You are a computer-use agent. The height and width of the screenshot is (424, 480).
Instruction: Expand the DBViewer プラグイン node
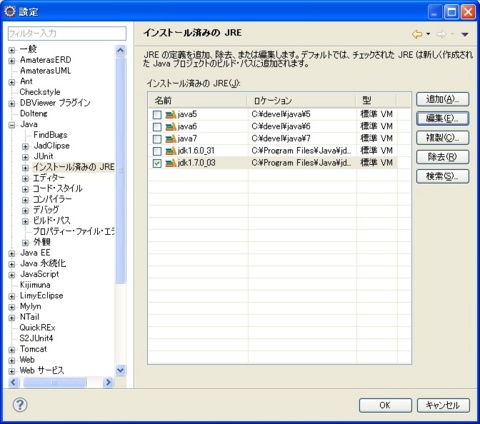click(12, 104)
